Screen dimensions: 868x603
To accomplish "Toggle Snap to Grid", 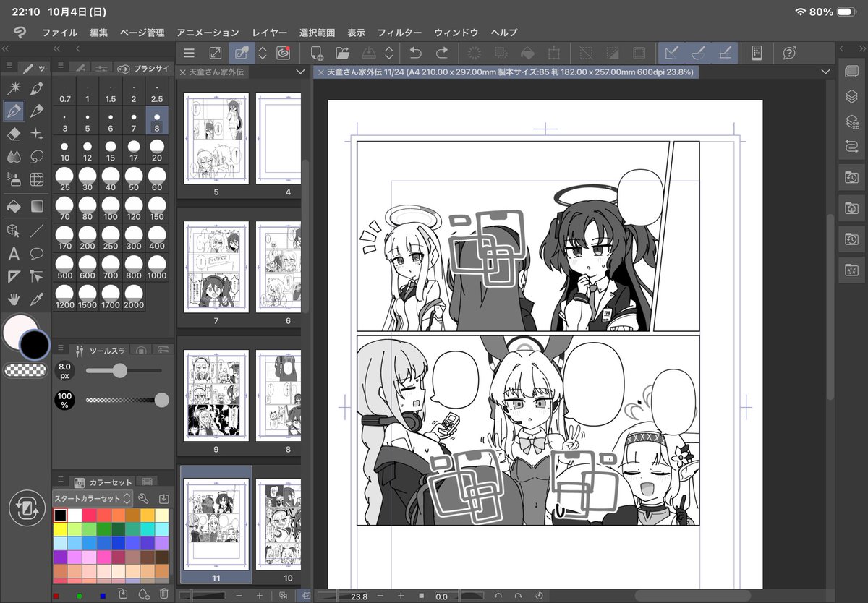I will tap(725, 53).
